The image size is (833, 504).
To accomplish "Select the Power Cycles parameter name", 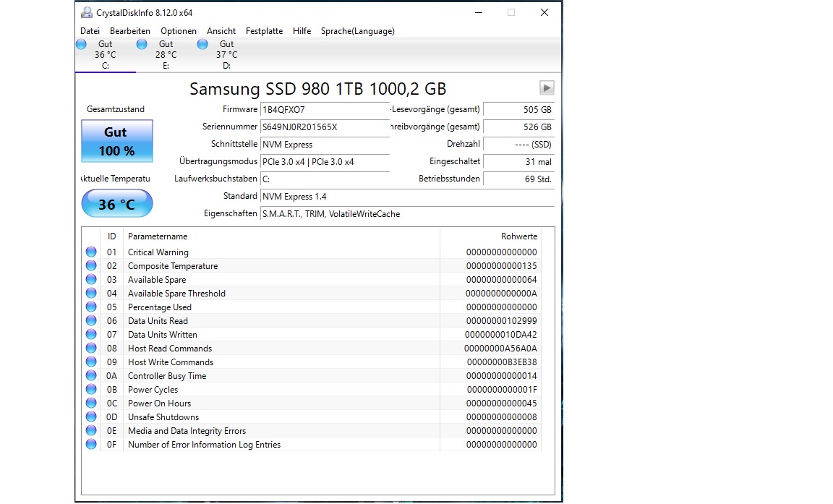I will 153,390.
